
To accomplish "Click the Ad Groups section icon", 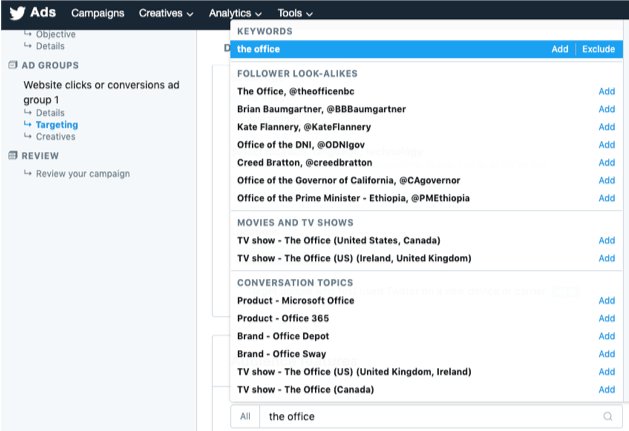I will 13,65.
